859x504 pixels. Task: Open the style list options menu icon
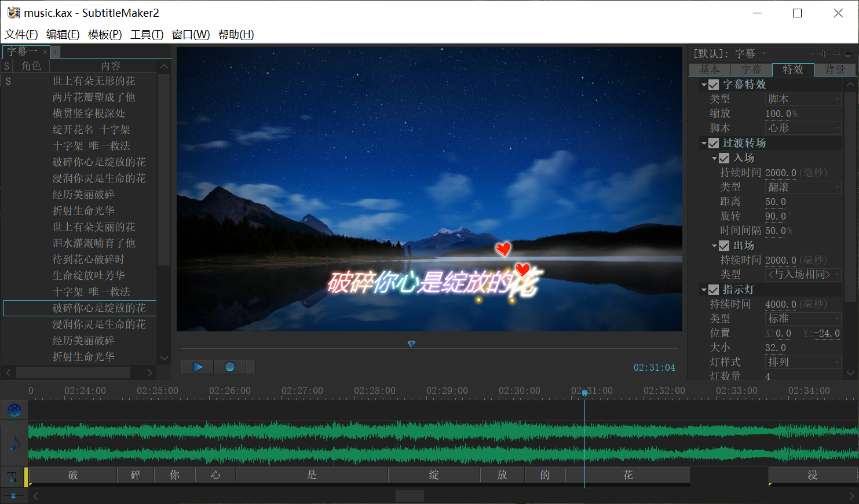[849, 54]
